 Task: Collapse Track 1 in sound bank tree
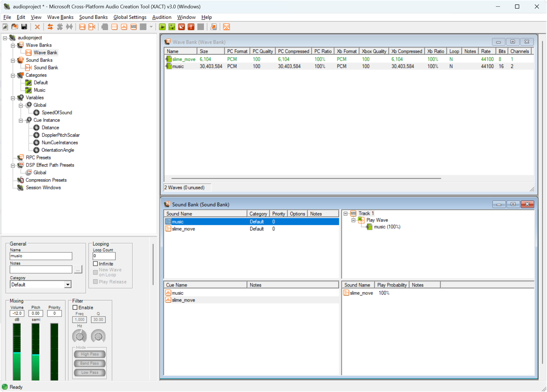point(346,213)
